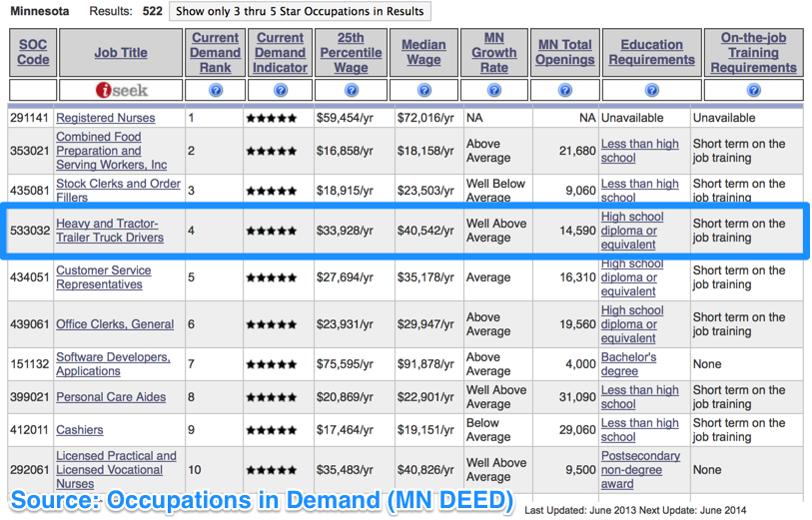Click High school diploma link for Truck Drivers
Viewport: 812px width, 520px height.
632,231
